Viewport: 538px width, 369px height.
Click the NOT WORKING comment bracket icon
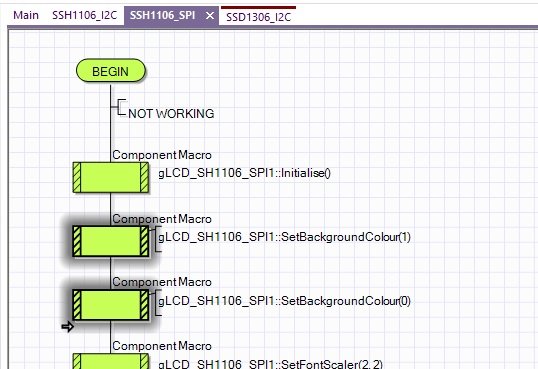pyautogui.click(x=119, y=107)
